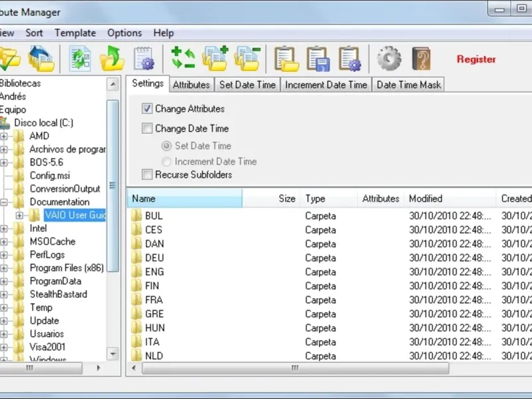The width and height of the screenshot is (532, 399).
Task: Click the red Register link
Action: 476,59
